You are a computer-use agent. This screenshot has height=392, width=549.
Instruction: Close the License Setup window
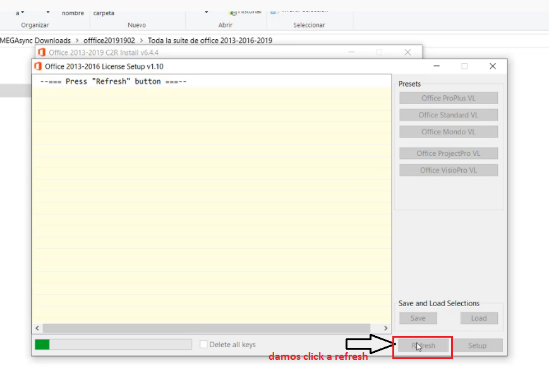click(x=493, y=66)
